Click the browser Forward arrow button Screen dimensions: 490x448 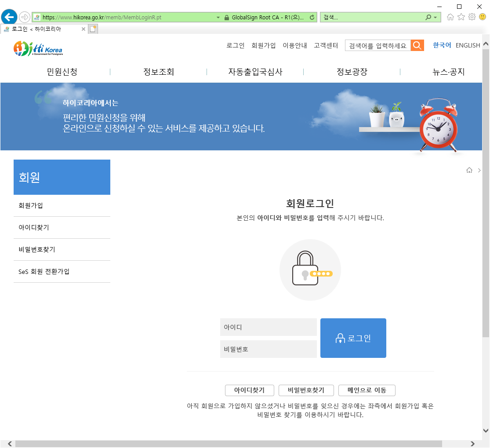[x=24, y=17]
